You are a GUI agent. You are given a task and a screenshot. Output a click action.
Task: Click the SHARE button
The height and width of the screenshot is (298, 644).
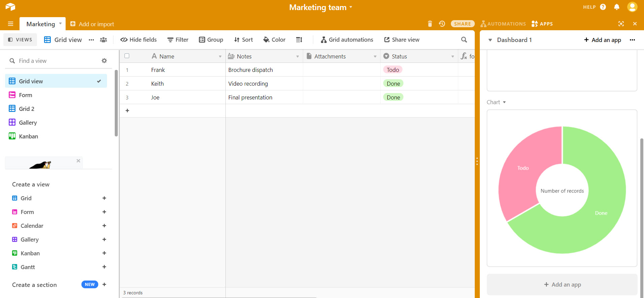[x=462, y=24]
